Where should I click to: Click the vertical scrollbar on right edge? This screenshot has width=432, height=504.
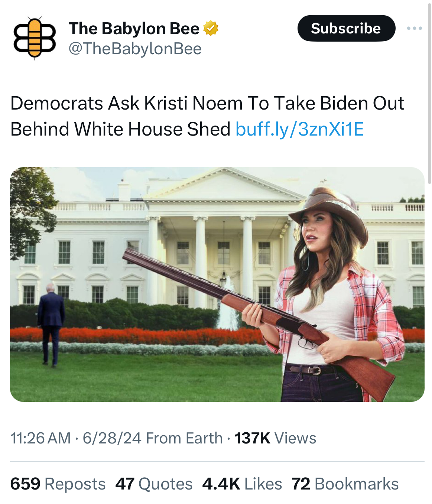[x=429, y=93]
